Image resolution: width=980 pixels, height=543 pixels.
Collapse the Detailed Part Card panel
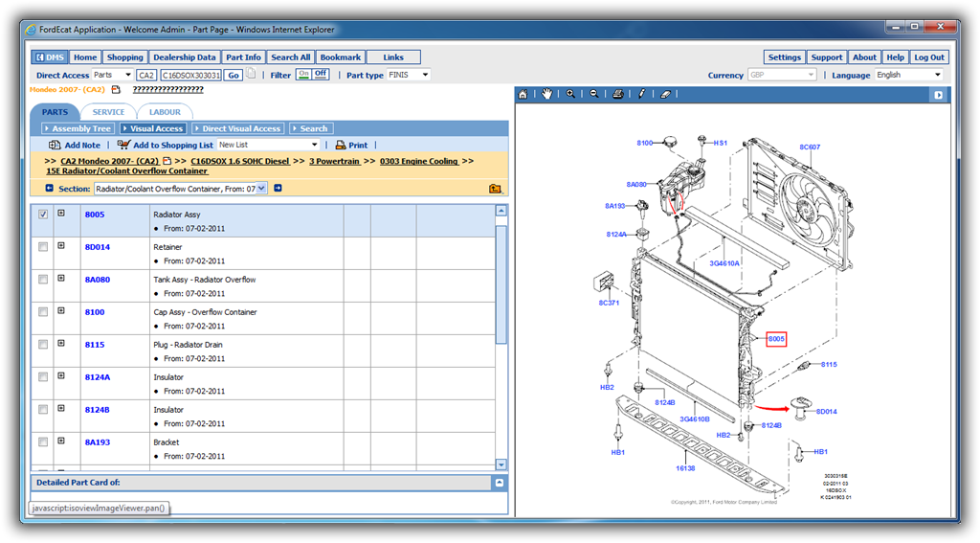click(500, 483)
